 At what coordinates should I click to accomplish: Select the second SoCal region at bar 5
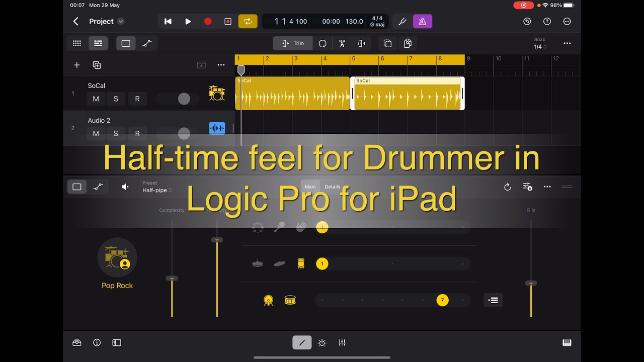click(x=408, y=93)
